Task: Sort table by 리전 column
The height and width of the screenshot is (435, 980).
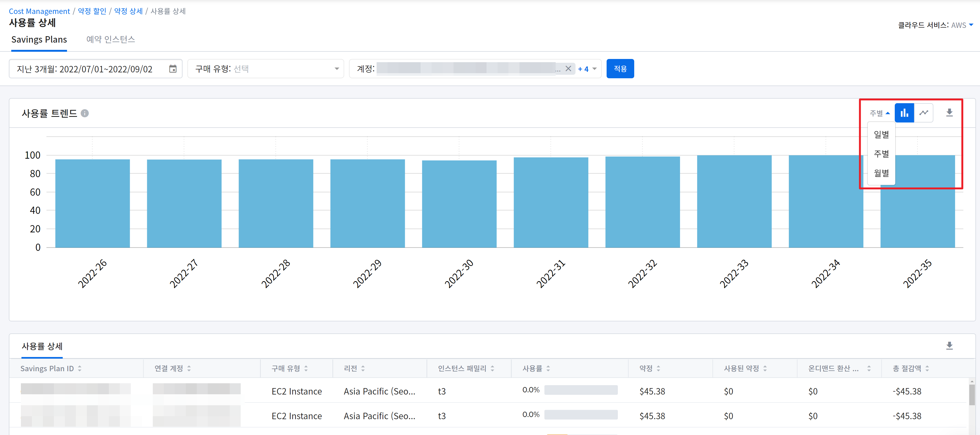Action: pos(363,368)
